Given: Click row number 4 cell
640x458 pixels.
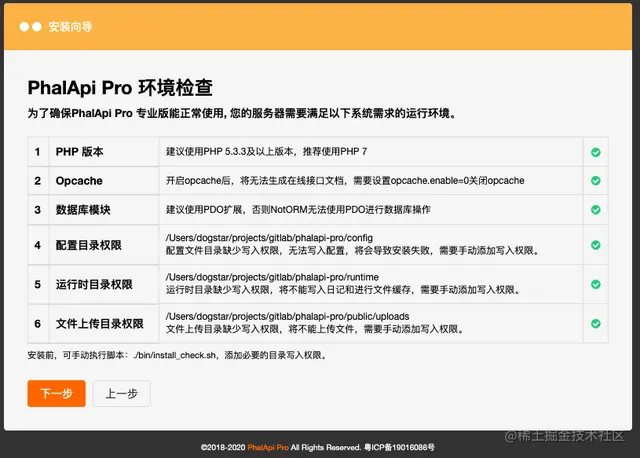Looking at the screenshot, I should tap(38, 245).
